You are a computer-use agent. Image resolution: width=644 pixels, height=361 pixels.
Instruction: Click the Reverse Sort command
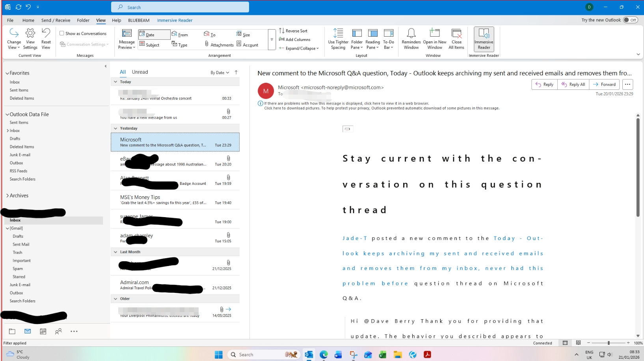293,31
